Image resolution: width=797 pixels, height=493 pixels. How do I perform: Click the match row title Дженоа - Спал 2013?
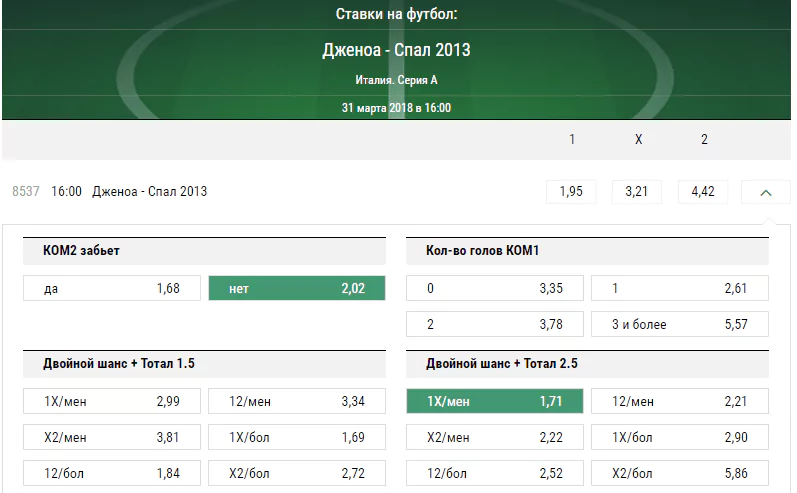pyautogui.click(x=149, y=192)
